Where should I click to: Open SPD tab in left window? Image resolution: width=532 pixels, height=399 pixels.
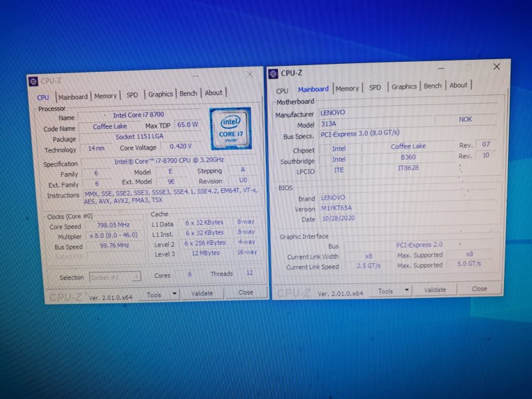tap(132, 95)
